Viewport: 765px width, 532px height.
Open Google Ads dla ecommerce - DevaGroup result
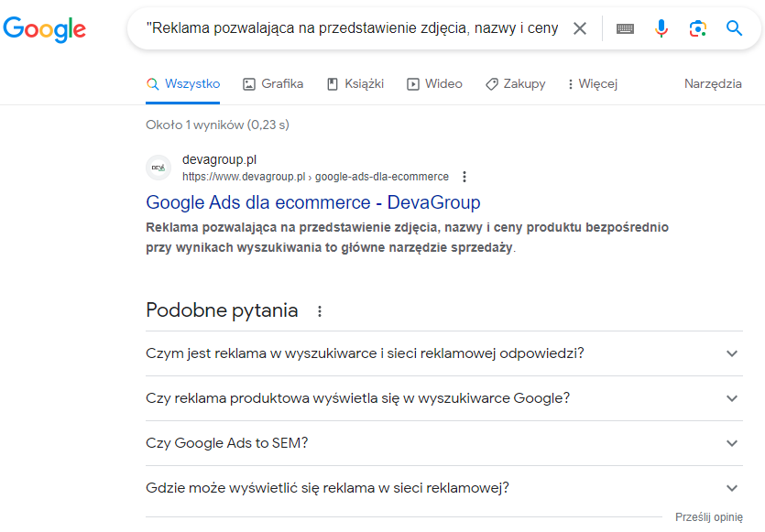313,202
